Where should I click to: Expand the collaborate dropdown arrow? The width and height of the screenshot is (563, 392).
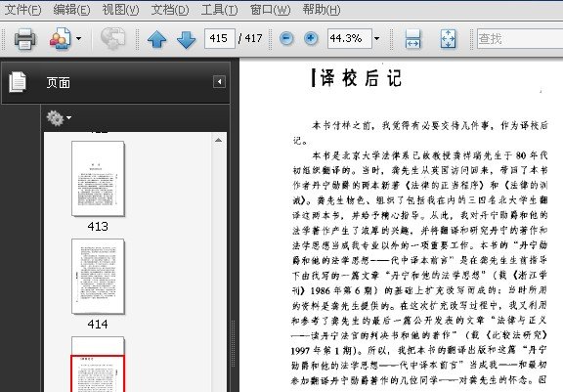pos(78,38)
